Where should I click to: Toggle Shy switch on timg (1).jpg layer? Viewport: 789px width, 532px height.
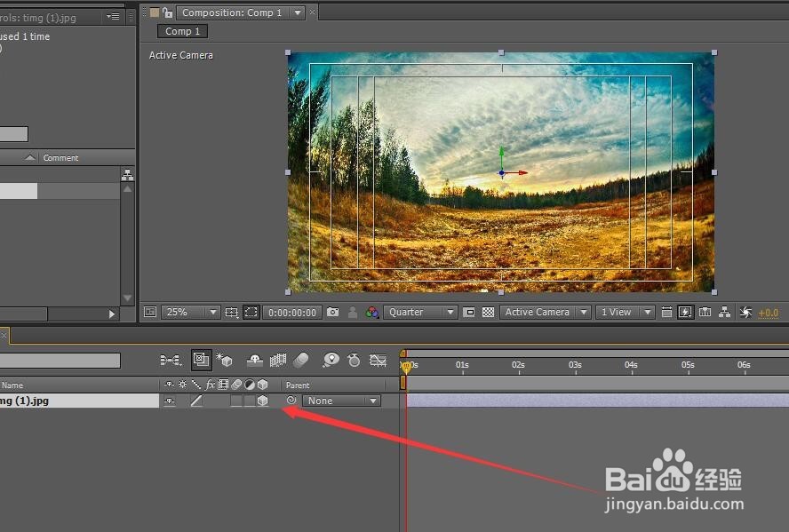click(x=170, y=401)
